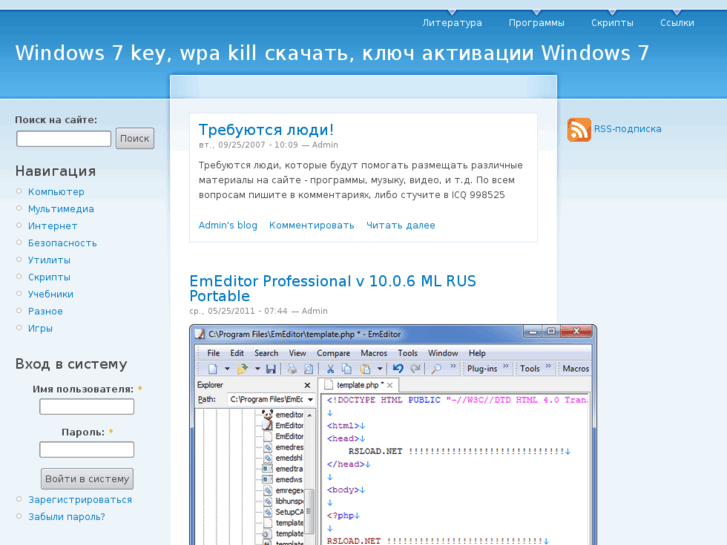Follow the Читать далее link
The image size is (727, 545).
coord(400,225)
